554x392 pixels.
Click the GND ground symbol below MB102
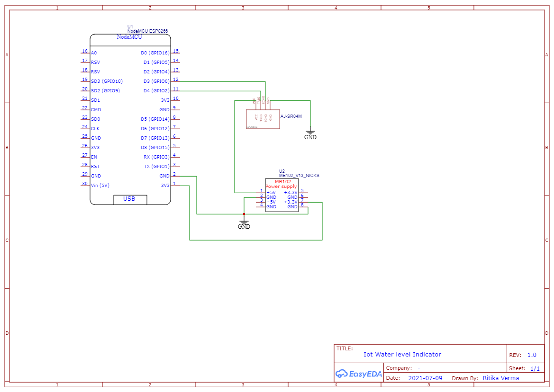[x=244, y=220]
